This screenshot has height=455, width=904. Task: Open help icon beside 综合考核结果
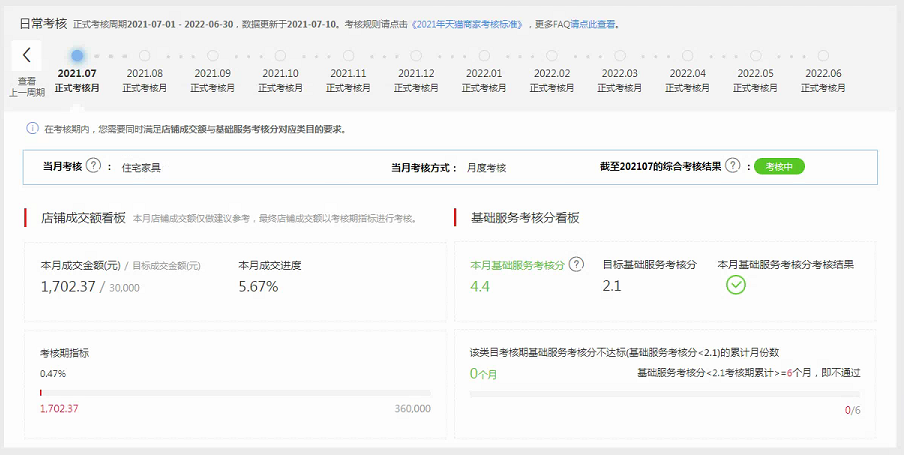tap(732, 166)
